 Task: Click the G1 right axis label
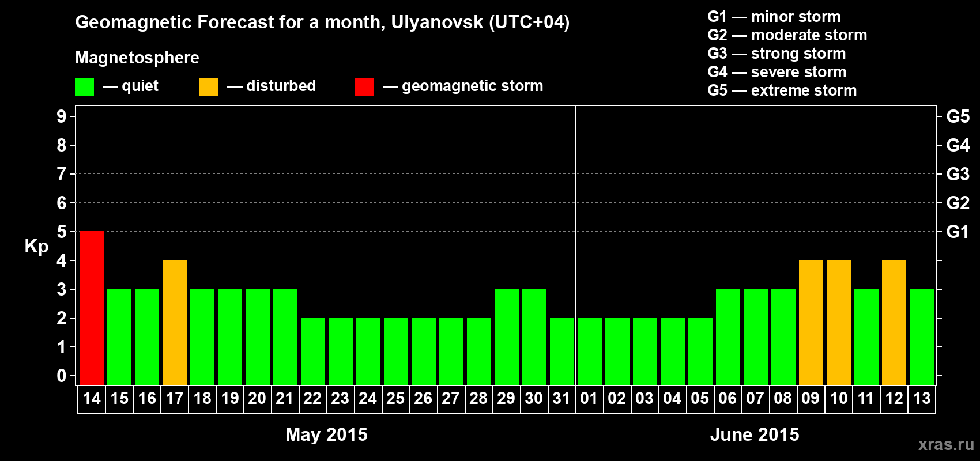point(958,232)
